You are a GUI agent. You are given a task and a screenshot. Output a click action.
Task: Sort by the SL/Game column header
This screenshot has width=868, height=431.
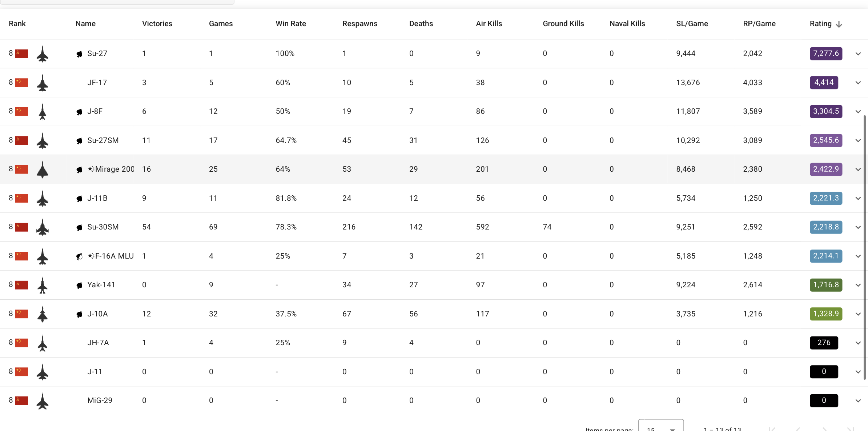click(692, 24)
